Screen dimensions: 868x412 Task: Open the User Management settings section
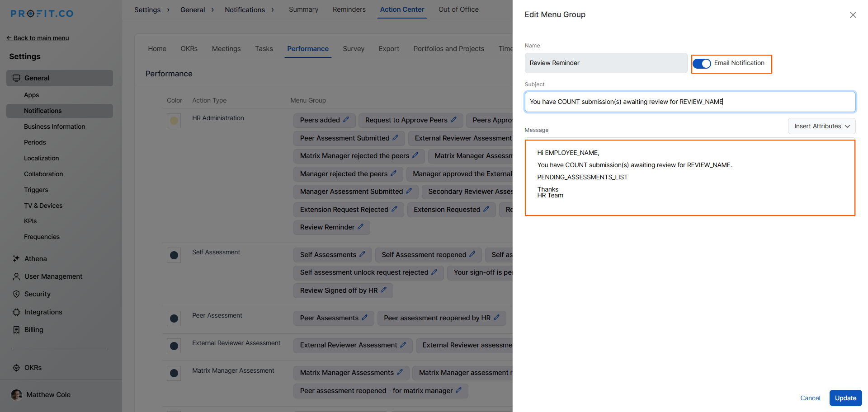point(53,276)
